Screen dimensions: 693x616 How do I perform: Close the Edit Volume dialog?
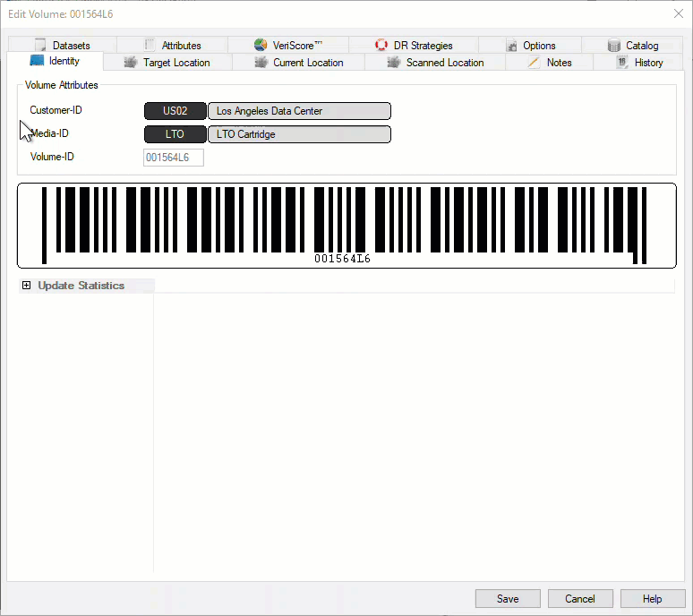click(x=679, y=13)
